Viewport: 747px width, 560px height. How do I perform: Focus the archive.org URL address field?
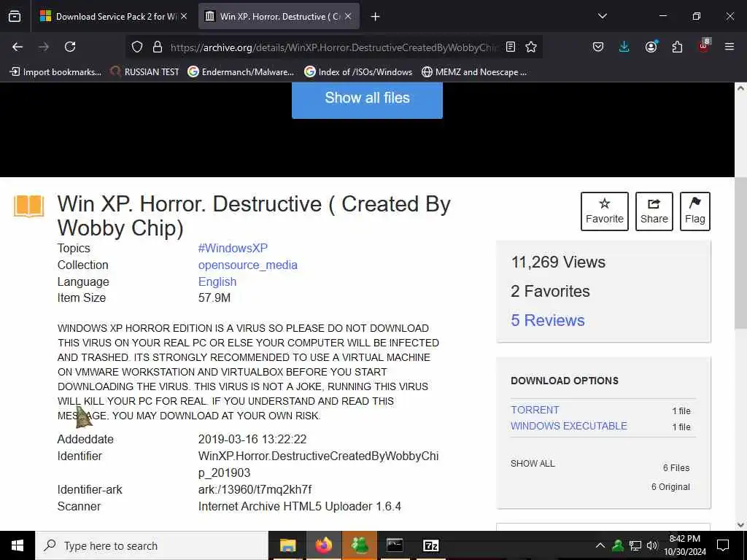333,47
